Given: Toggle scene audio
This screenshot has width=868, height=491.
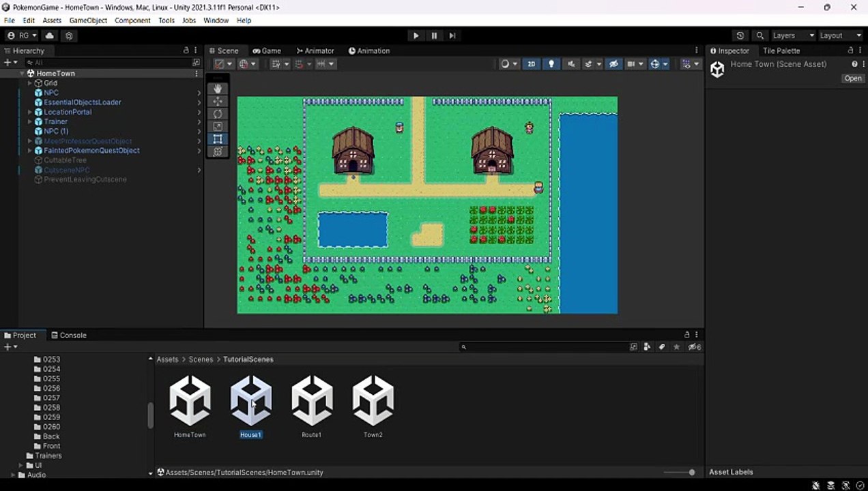Looking at the screenshot, I should 571,63.
